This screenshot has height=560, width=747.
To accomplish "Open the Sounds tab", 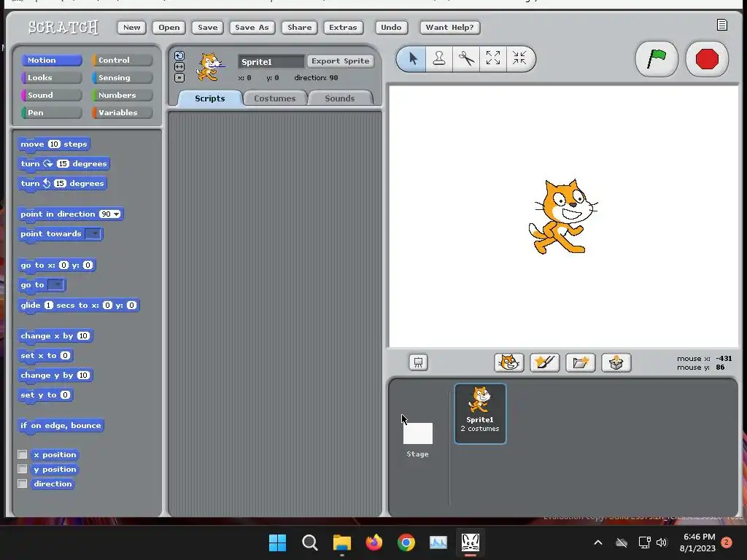I will [x=340, y=98].
